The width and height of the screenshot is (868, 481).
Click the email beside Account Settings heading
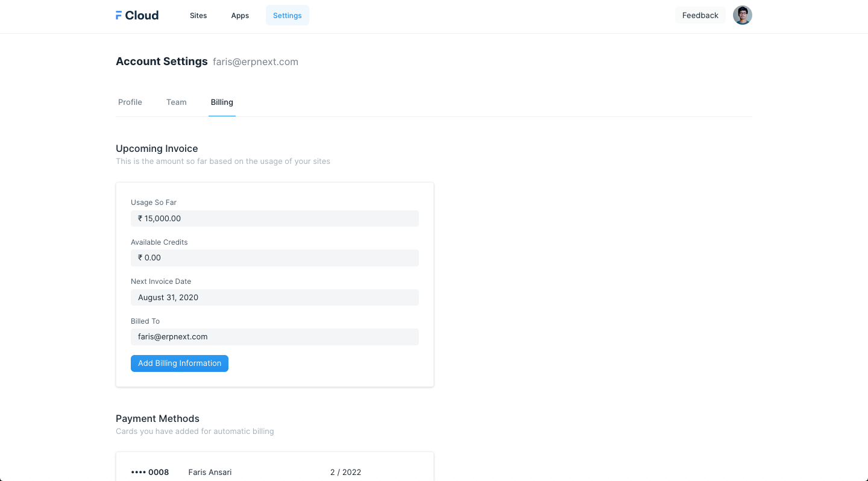[x=256, y=62]
